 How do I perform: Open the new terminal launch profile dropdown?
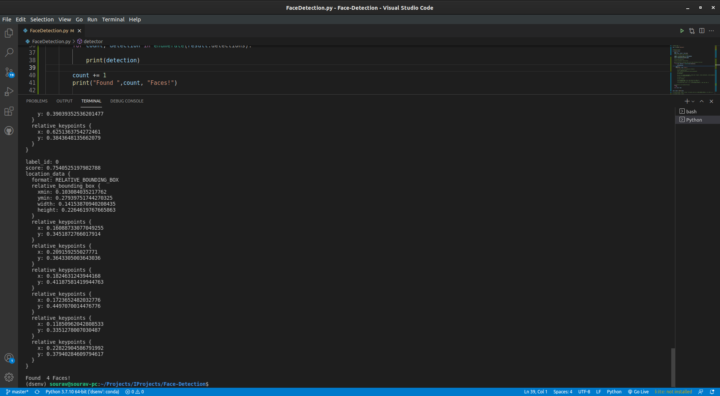[693, 101]
